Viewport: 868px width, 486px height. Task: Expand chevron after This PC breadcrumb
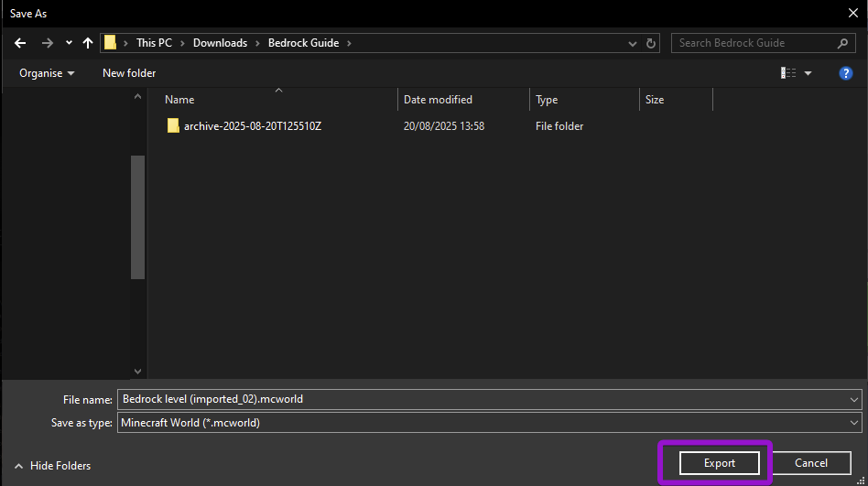click(182, 43)
